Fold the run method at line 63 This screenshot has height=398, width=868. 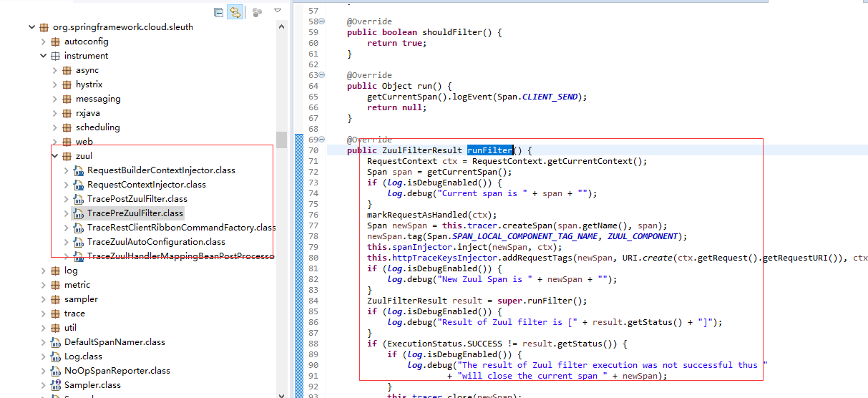(322, 75)
